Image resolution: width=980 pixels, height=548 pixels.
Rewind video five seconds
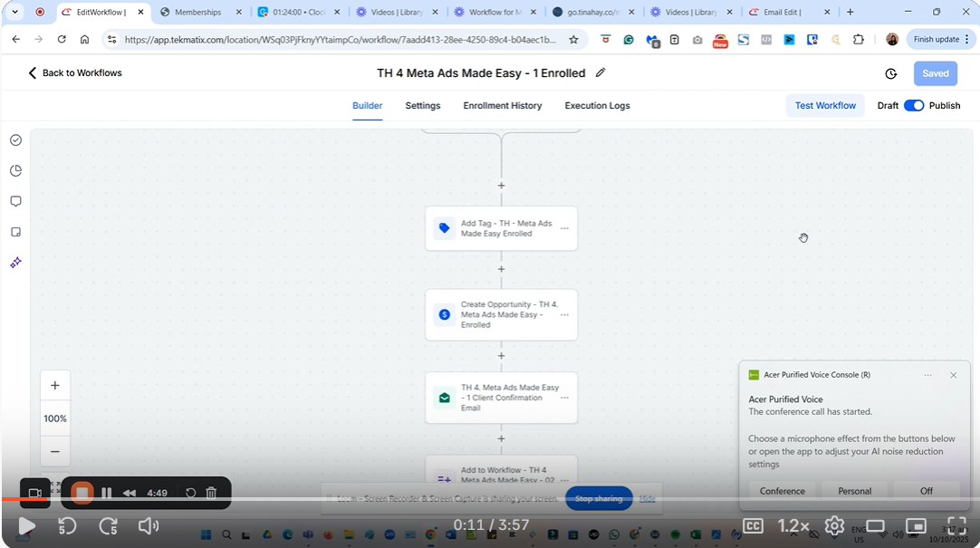[x=67, y=526]
